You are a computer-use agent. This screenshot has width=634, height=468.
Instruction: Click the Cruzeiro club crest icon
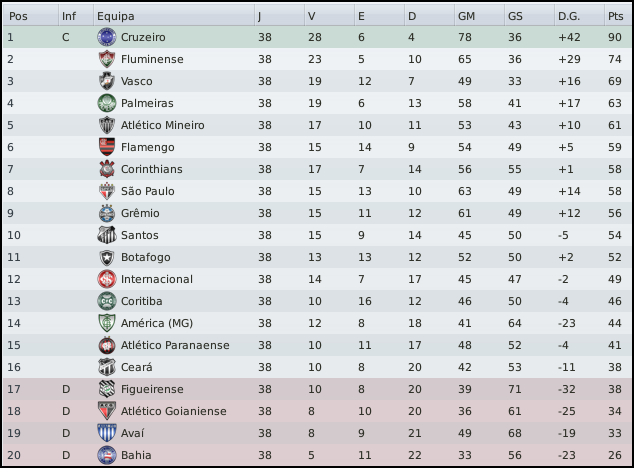click(106, 37)
